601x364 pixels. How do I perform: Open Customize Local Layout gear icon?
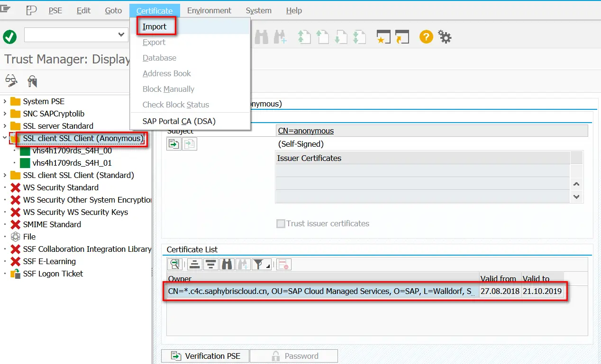pyautogui.click(x=445, y=36)
